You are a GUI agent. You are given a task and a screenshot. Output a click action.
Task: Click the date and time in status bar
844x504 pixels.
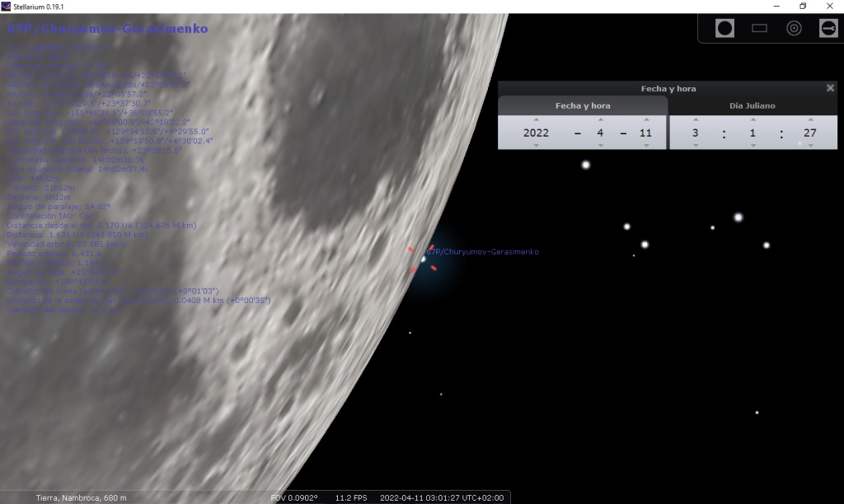click(x=441, y=497)
